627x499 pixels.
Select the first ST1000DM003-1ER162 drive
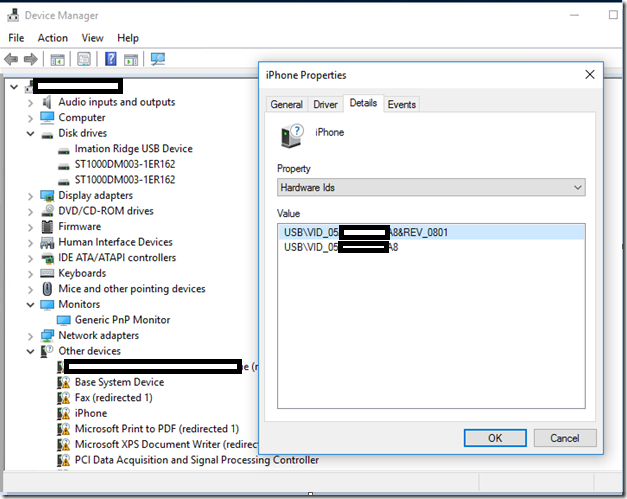point(125,164)
